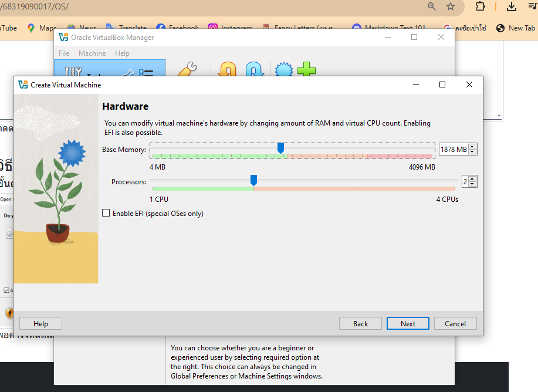Open the Machine menu
Screen dimensions: 538x392
pos(92,53)
